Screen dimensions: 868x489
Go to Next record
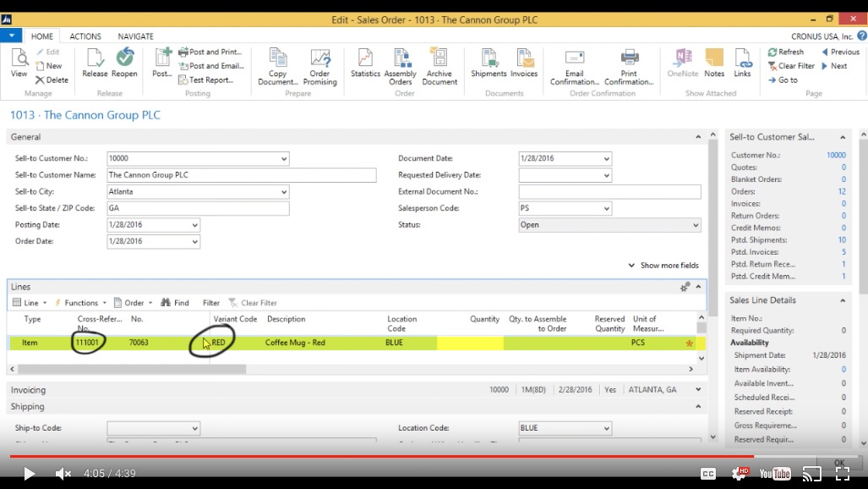[x=834, y=65]
